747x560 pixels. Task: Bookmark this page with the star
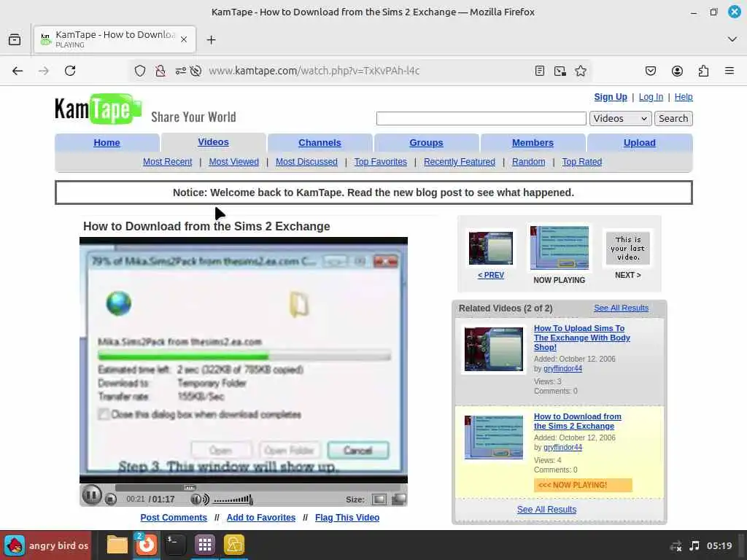pos(580,71)
